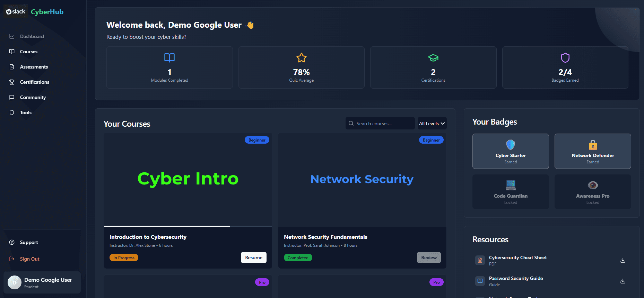Screen dimensions: 644x298
Task: Click the In Progress status badge
Action: (x=124, y=258)
